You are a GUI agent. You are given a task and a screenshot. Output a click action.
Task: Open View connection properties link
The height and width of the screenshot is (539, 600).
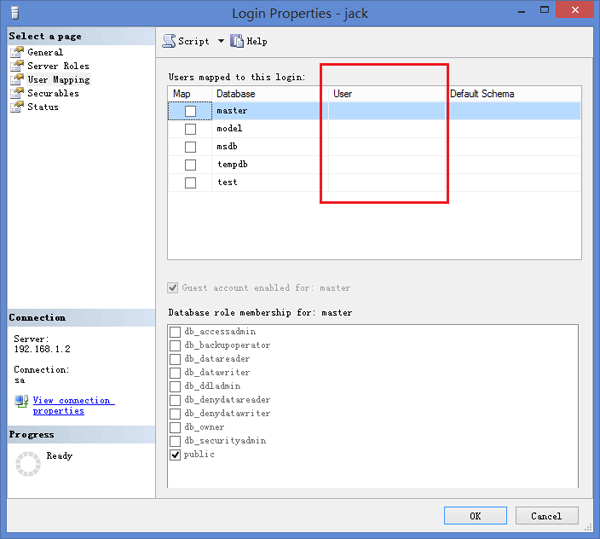(x=73, y=405)
